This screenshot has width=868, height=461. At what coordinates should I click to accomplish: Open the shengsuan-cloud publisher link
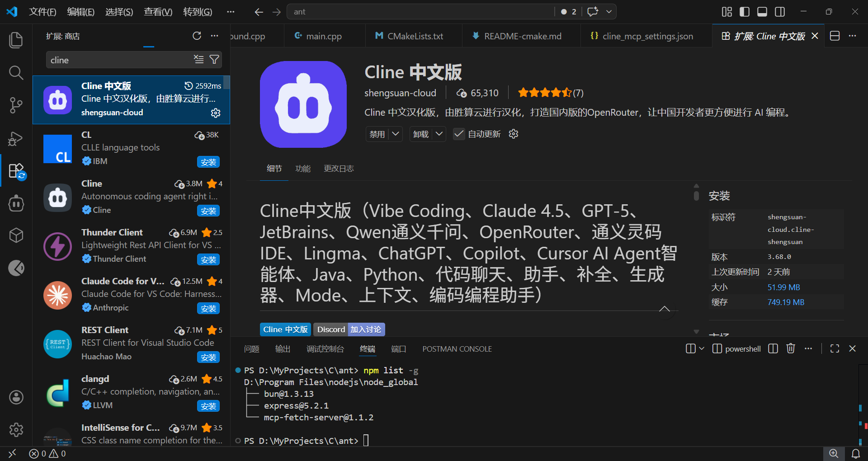click(x=400, y=93)
